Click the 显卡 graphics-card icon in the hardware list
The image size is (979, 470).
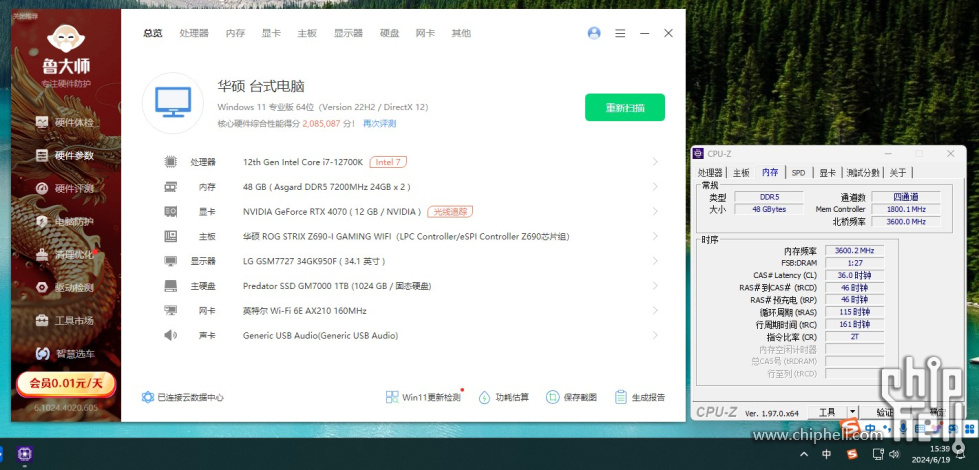point(170,212)
